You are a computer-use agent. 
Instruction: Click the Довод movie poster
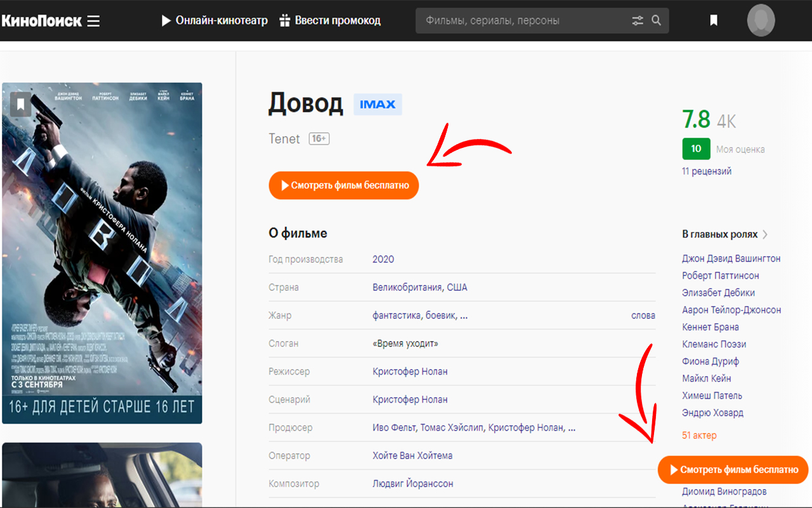(101, 254)
